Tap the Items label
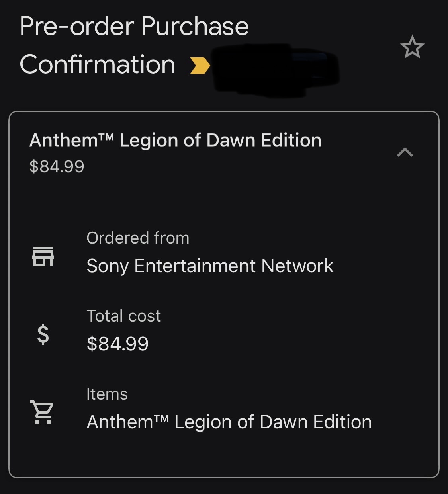448x494 pixels. coord(107,394)
